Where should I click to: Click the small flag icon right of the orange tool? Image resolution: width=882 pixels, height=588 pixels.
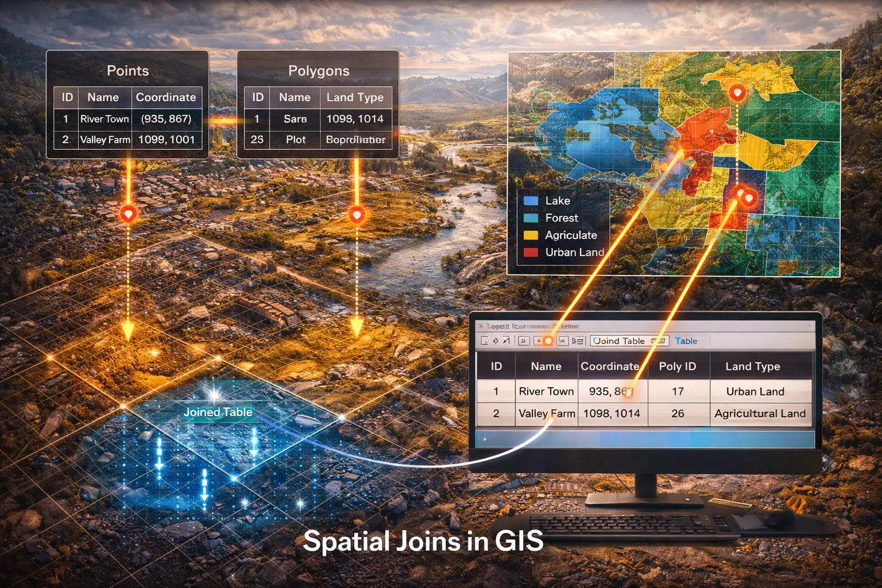(563, 341)
